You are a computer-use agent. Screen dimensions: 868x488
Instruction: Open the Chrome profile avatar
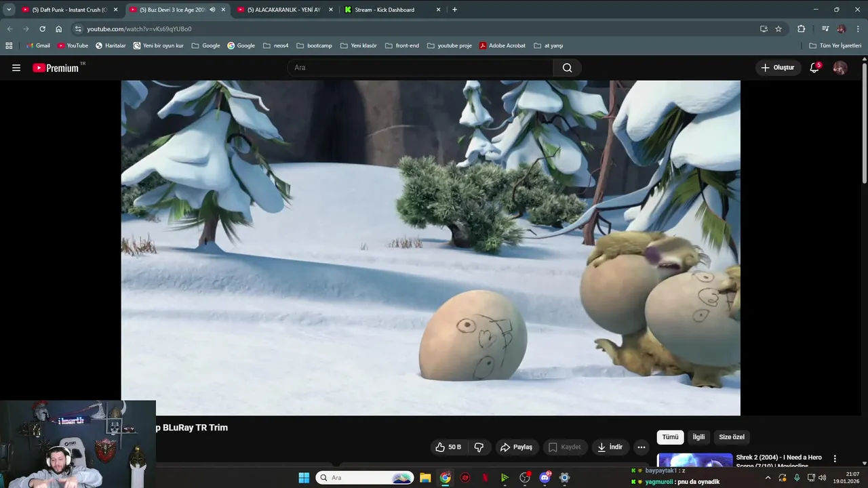[842, 29]
